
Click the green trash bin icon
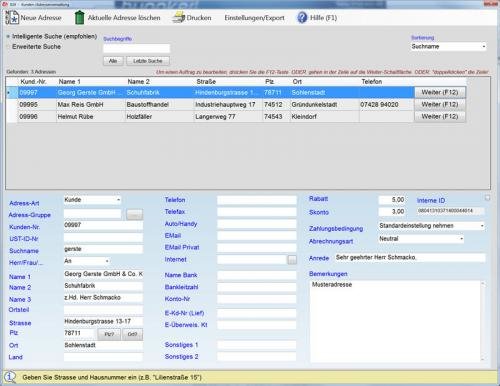coord(79,18)
